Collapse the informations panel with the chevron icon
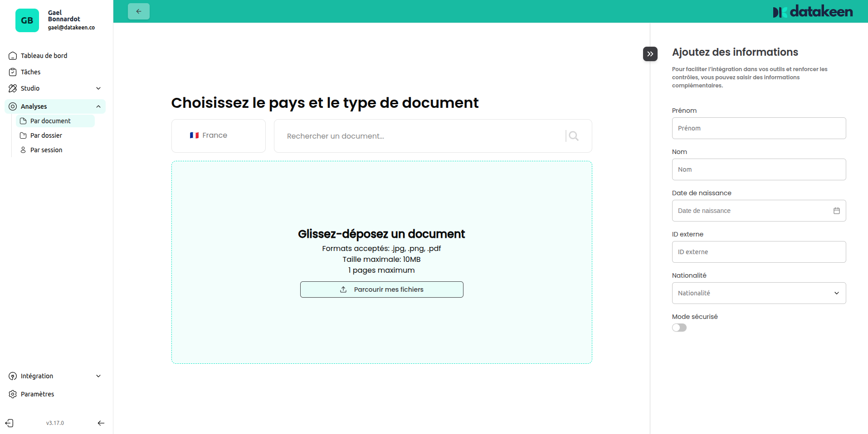The image size is (868, 434). [x=650, y=53]
